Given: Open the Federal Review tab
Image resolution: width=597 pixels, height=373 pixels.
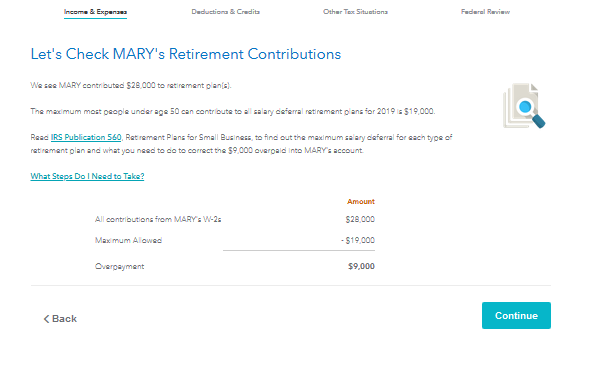Looking at the screenshot, I should click(x=485, y=12).
